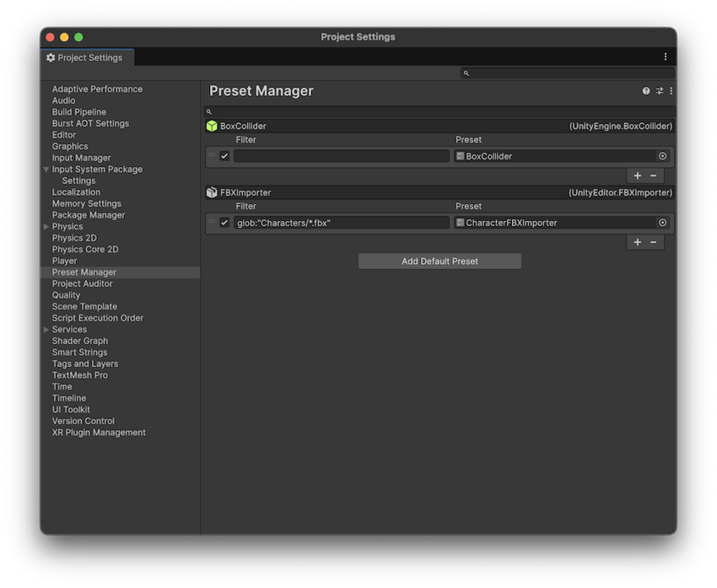The width and height of the screenshot is (717, 588).
Task: Open Build Pipeline settings
Action: tap(79, 112)
